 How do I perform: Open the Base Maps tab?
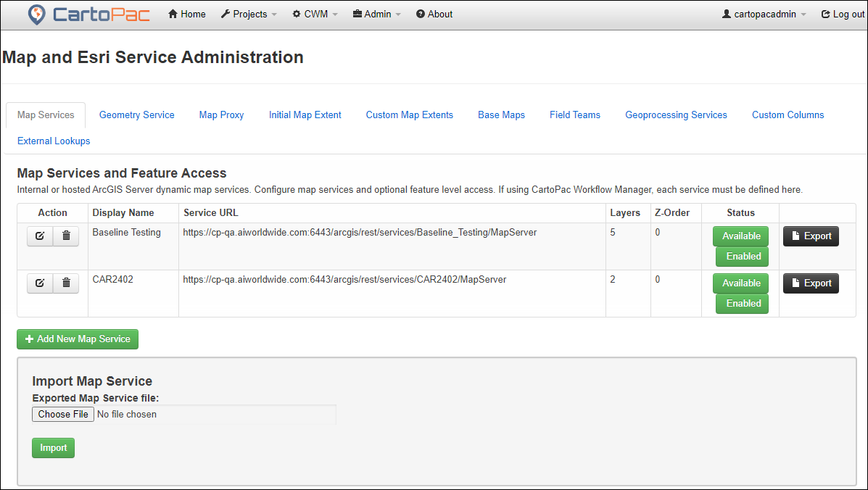[x=501, y=115]
